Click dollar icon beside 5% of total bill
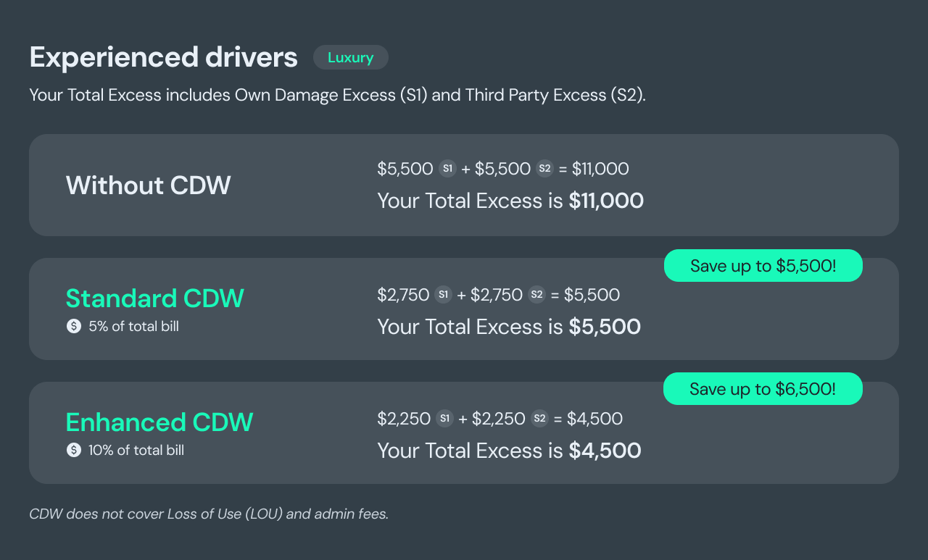This screenshot has width=928, height=560. coord(73,327)
